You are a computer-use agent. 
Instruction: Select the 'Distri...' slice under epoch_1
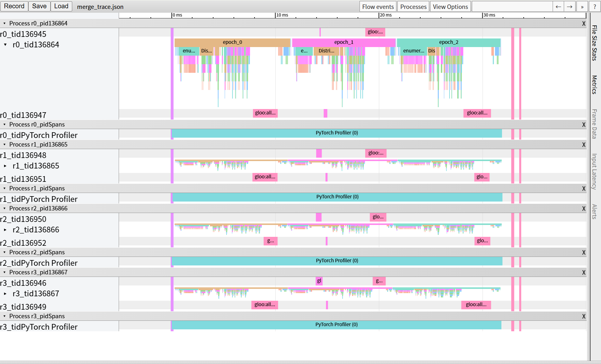[326, 51]
